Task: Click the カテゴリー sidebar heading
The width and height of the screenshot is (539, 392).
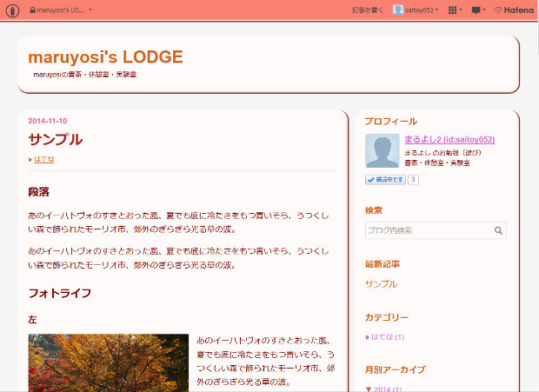Action: coord(387,317)
